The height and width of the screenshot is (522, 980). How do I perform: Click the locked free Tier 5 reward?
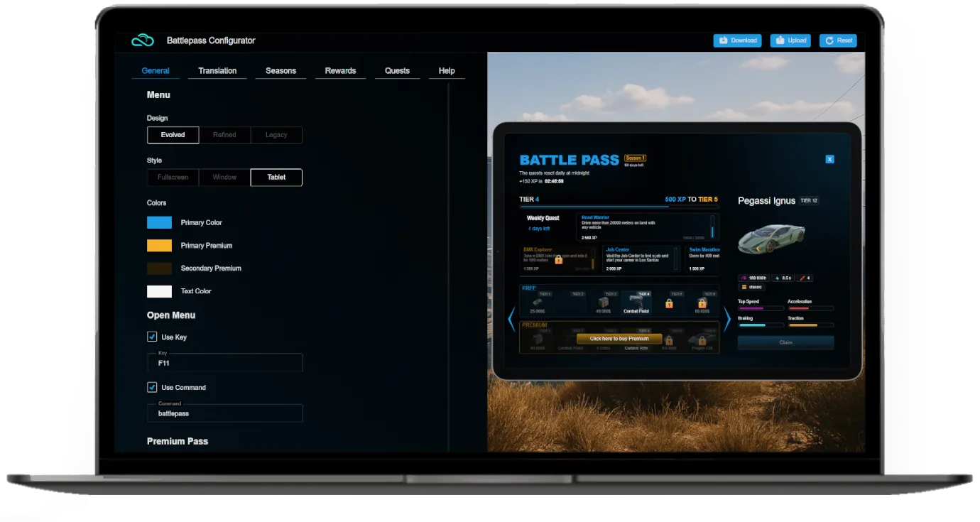pos(668,303)
